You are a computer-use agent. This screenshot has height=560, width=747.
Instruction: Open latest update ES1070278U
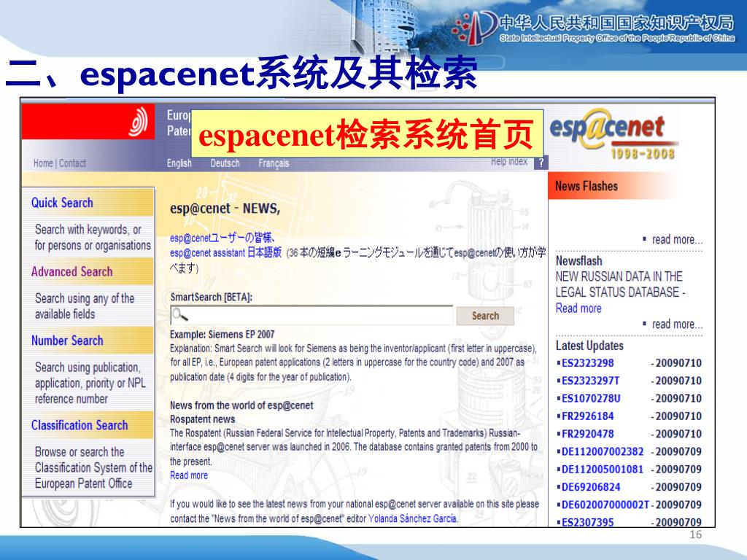[591, 399]
